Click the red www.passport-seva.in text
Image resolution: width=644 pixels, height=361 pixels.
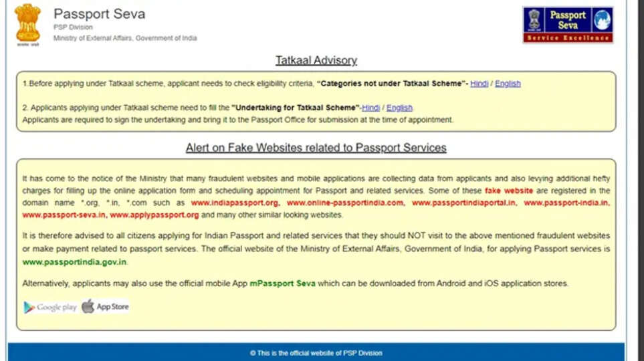[64, 215]
